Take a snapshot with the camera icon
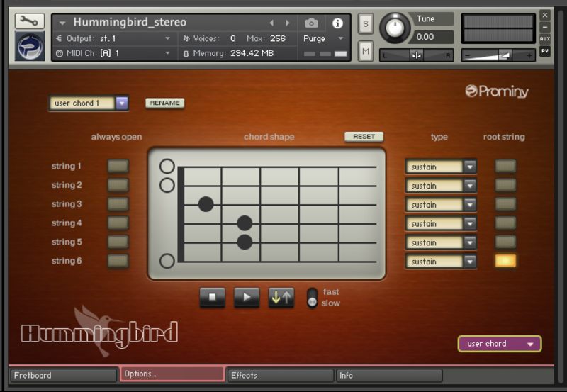The image size is (567, 392). tap(311, 23)
